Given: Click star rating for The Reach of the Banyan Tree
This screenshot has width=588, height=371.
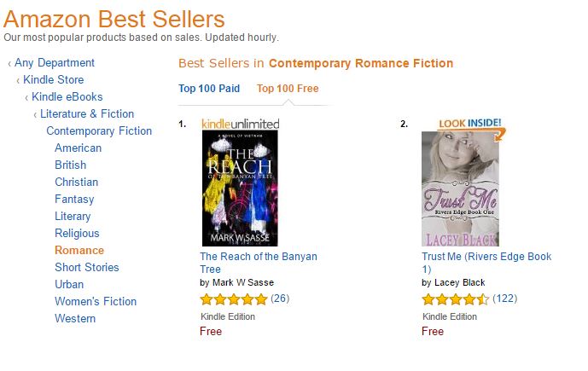Looking at the screenshot, I should coord(233,299).
